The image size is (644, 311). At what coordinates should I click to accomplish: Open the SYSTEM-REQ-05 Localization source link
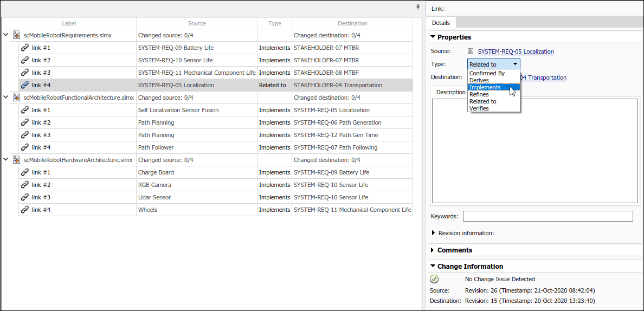click(x=516, y=51)
